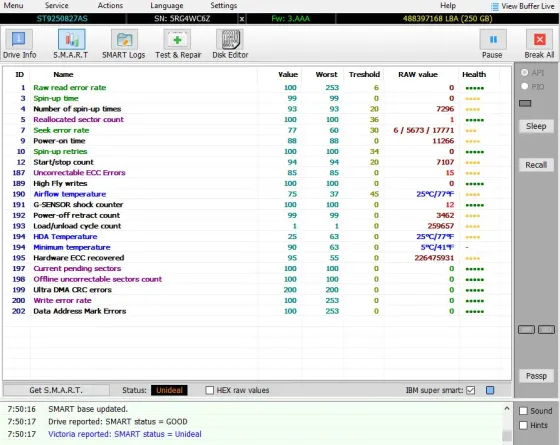Open the Actions menu
The width and height of the screenshot is (560, 445).
[110, 5]
